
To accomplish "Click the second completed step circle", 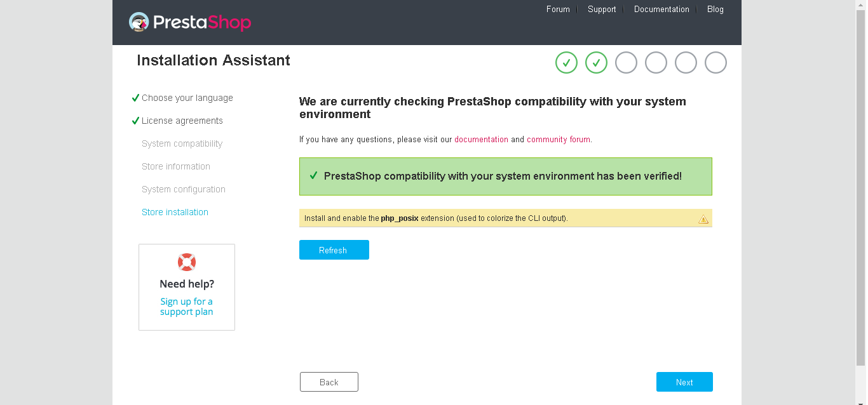I will 596,63.
